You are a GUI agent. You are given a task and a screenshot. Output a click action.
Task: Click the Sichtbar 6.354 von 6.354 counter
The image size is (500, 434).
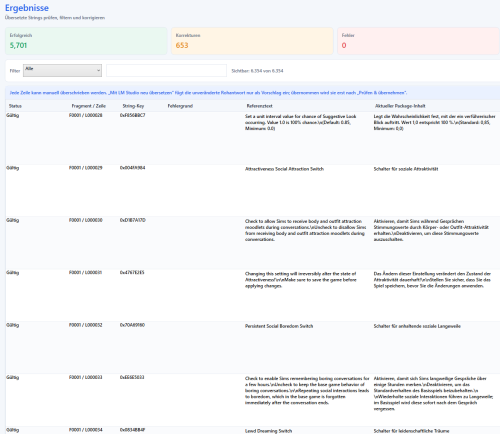(x=257, y=71)
